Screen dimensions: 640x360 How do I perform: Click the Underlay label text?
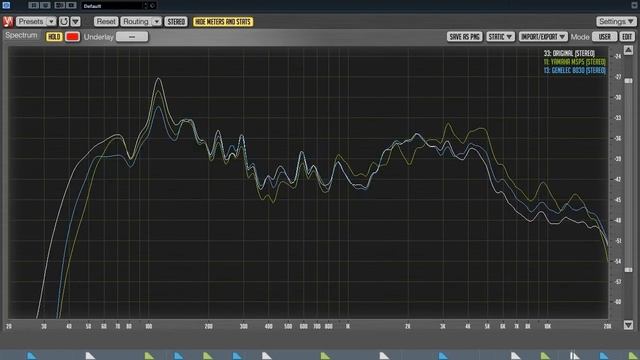point(98,37)
